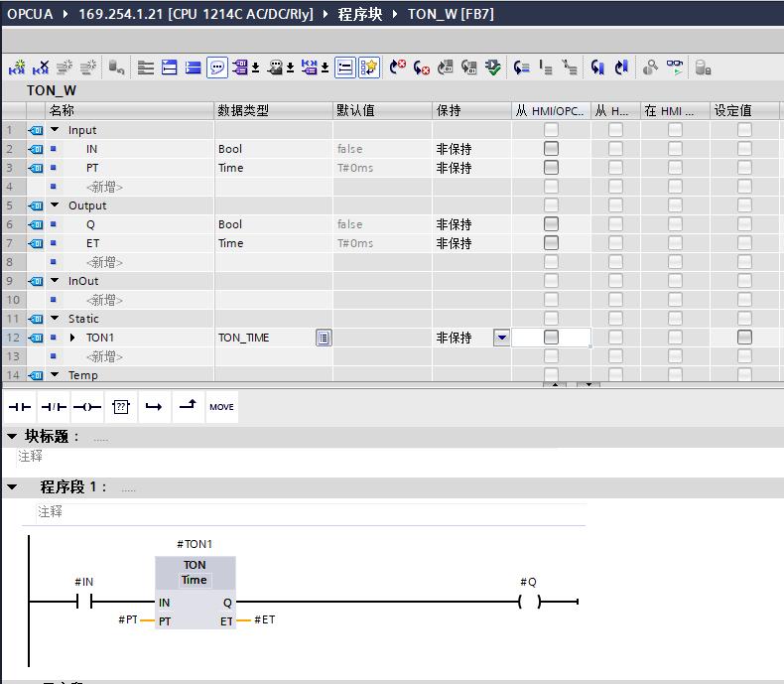Click the open branch arrow icon
The width and height of the screenshot is (784, 684).
coord(154,407)
